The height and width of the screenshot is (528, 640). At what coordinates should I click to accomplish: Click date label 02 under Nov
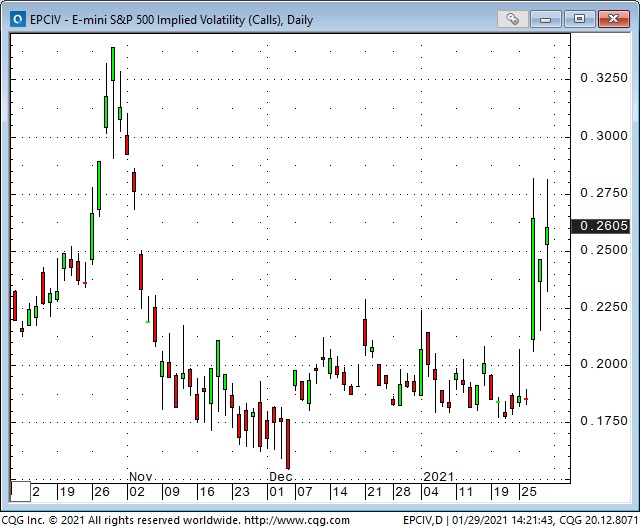coord(137,492)
